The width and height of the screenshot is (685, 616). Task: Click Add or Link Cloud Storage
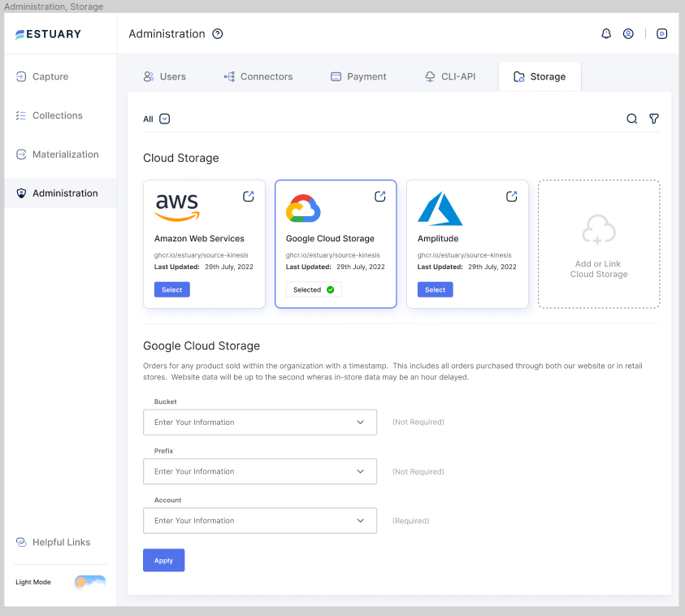pyautogui.click(x=599, y=244)
